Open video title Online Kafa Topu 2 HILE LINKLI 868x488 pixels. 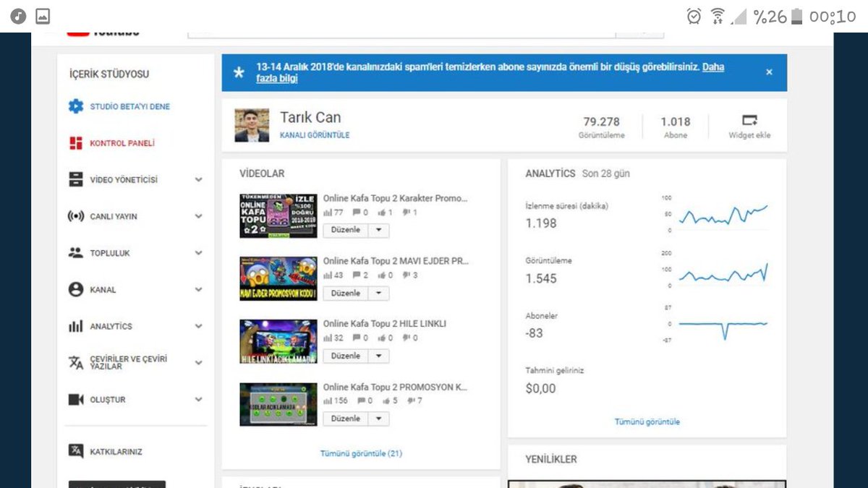[385, 323]
